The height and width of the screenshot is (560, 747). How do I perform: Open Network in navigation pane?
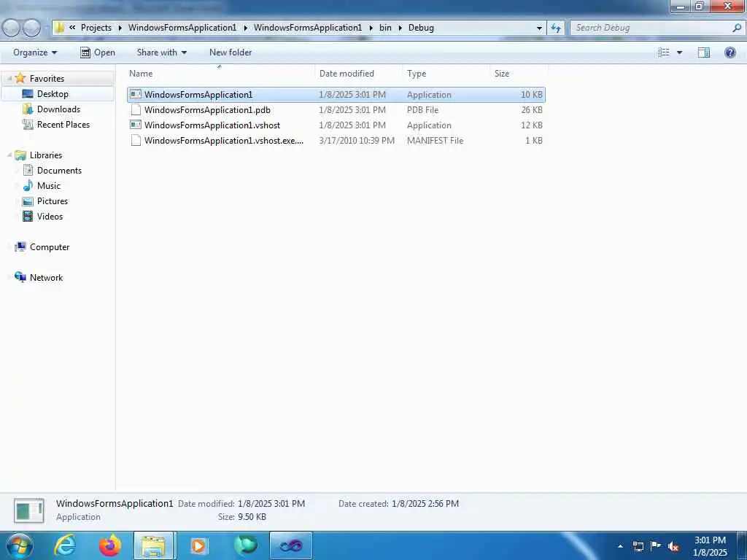(x=46, y=278)
